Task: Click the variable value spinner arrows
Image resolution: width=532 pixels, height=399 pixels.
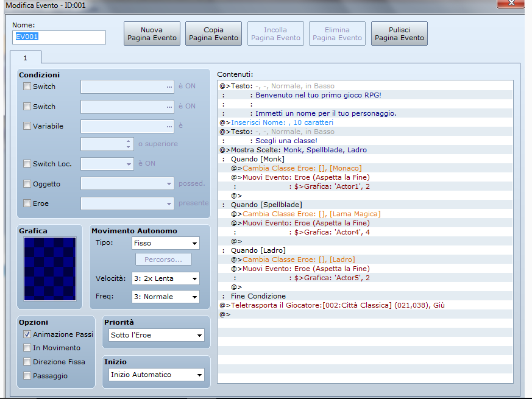Action: tap(128, 144)
